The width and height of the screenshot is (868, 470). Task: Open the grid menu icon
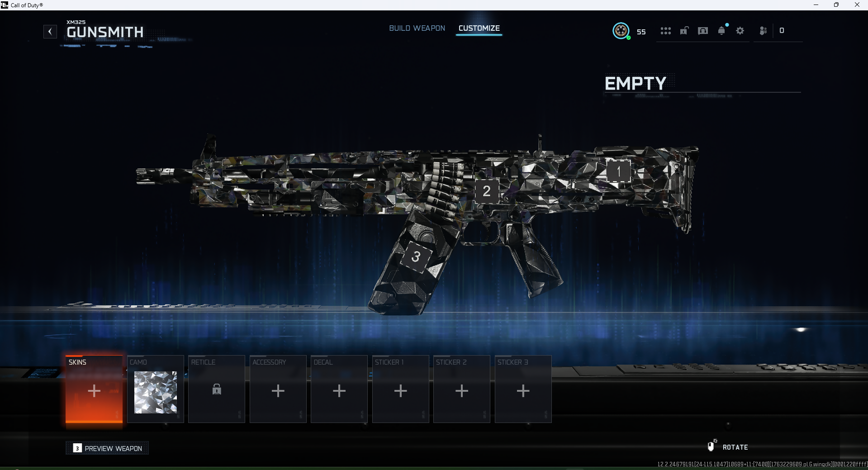(665, 31)
